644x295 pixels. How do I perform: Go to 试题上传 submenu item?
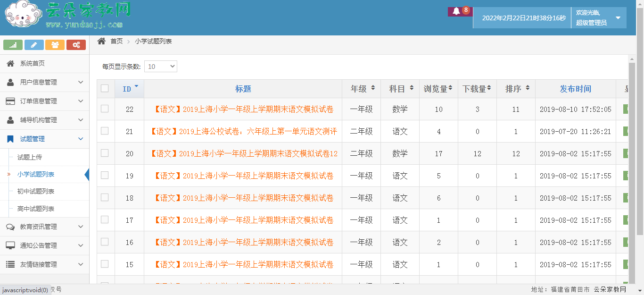tap(30, 157)
